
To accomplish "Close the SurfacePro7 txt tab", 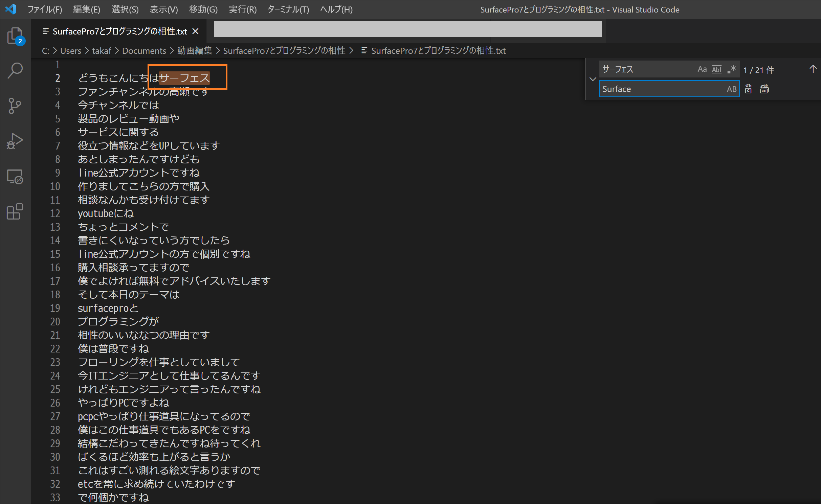I will point(195,31).
